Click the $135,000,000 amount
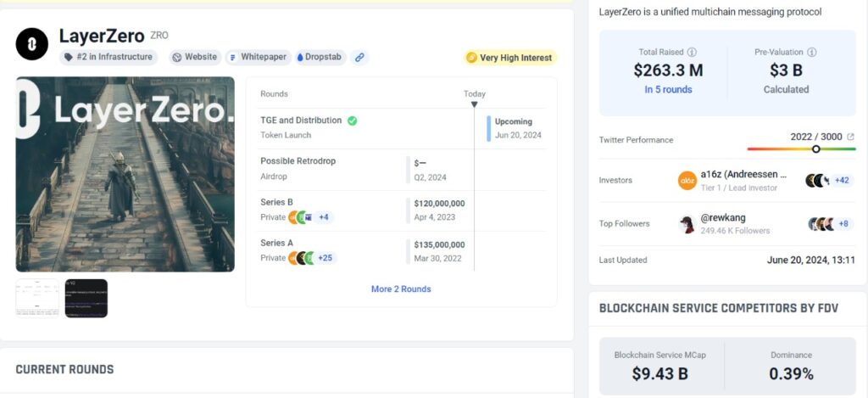The image size is (868, 398). tap(440, 244)
